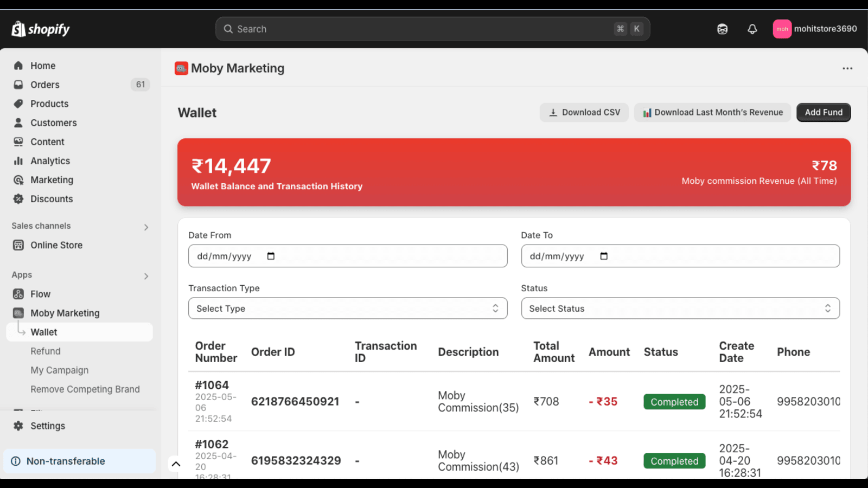Click the Content icon in sidebar
This screenshot has width=868, height=488.
point(18,142)
